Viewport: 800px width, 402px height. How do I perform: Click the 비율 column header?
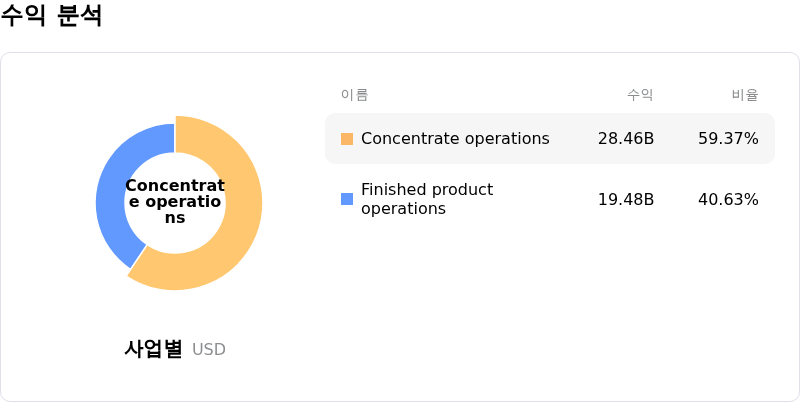click(x=745, y=95)
